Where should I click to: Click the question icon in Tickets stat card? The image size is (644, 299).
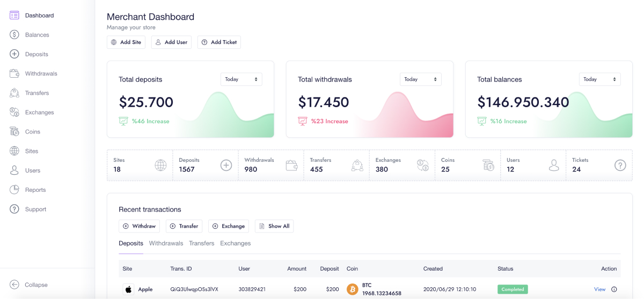point(620,166)
